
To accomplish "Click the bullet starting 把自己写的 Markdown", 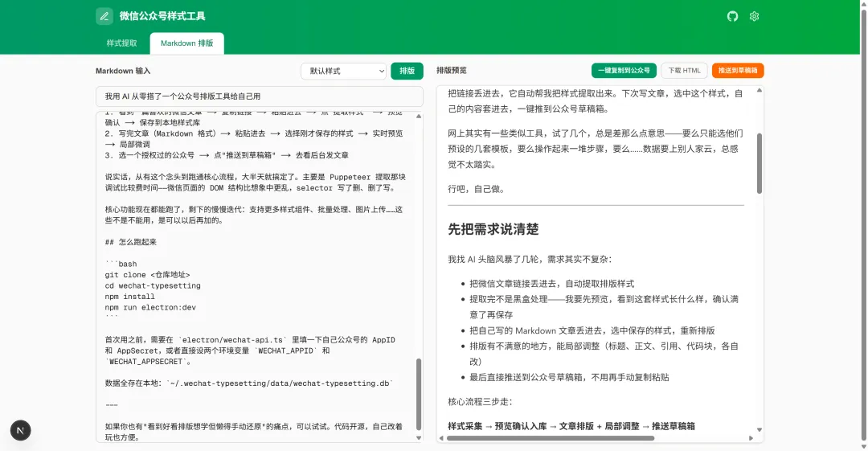I will pyautogui.click(x=592, y=330).
